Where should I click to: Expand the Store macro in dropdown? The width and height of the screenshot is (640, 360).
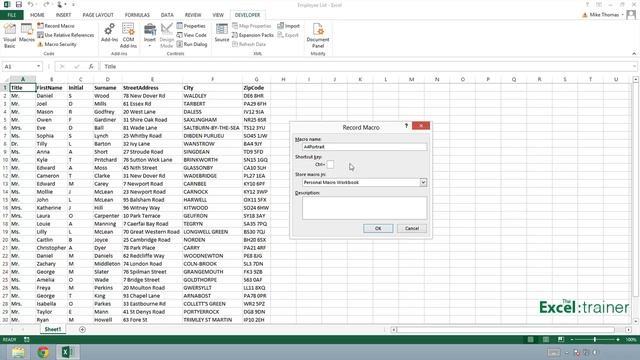[423, 182]
